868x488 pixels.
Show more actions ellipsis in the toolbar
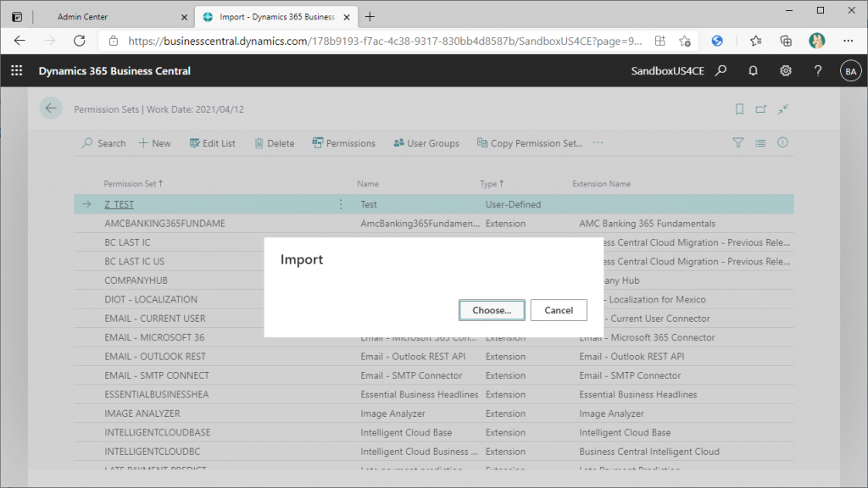[x=598, y=142]
